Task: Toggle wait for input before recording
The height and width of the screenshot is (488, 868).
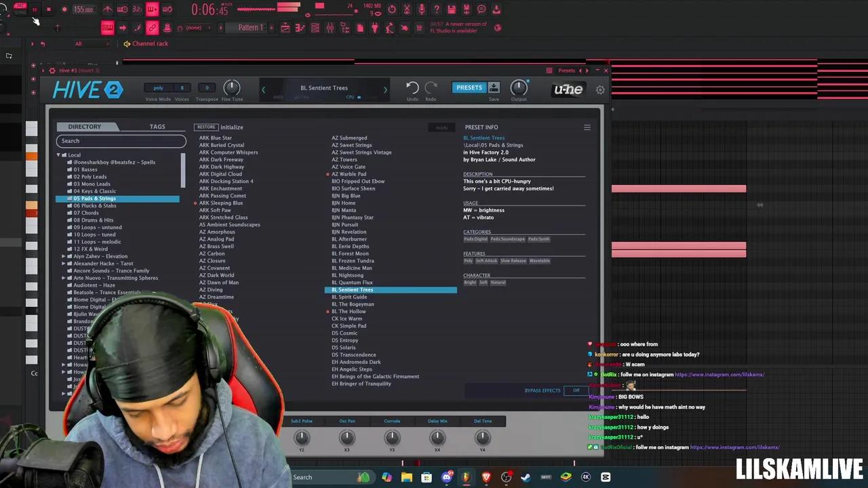Action: pyautogui.click(x=122, y=9)
